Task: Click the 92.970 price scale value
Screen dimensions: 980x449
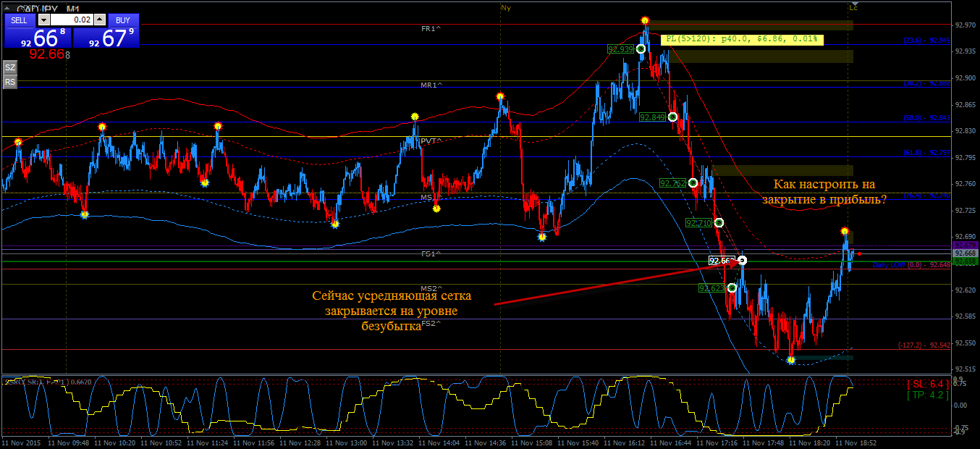Action: 964,25
